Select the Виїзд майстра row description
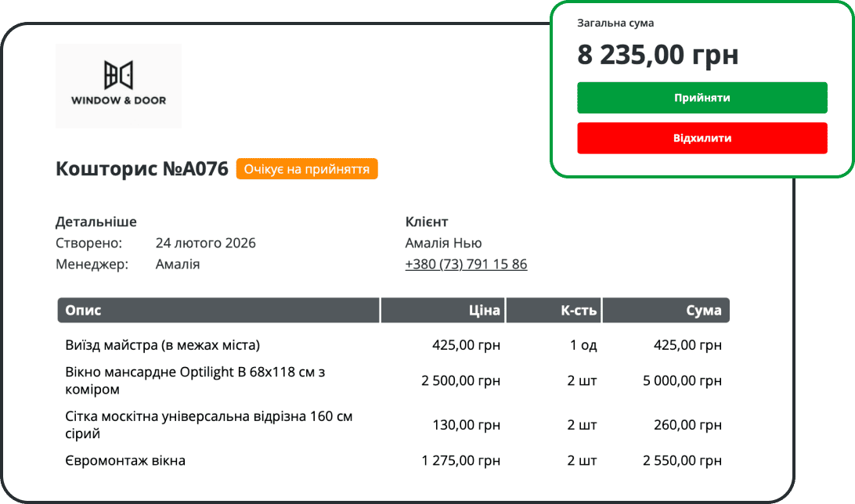The width and height of the screenshot is (855, 504). click(162, 345)
